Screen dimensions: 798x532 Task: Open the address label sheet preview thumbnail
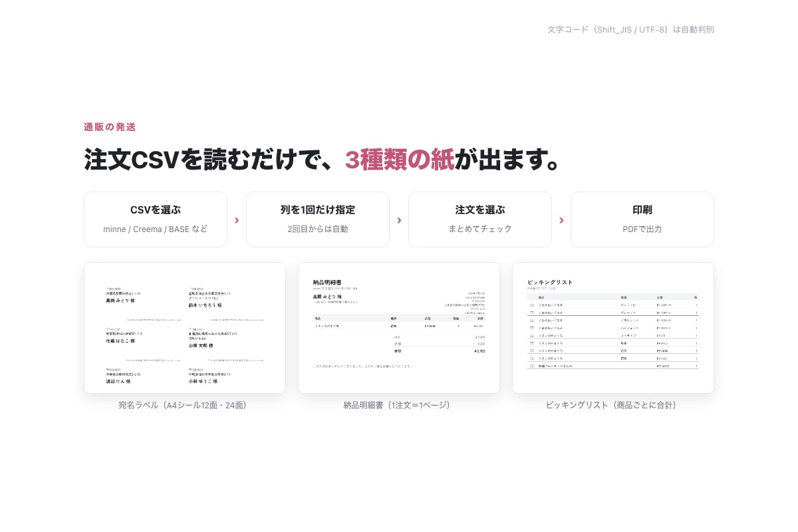point(185,328)
